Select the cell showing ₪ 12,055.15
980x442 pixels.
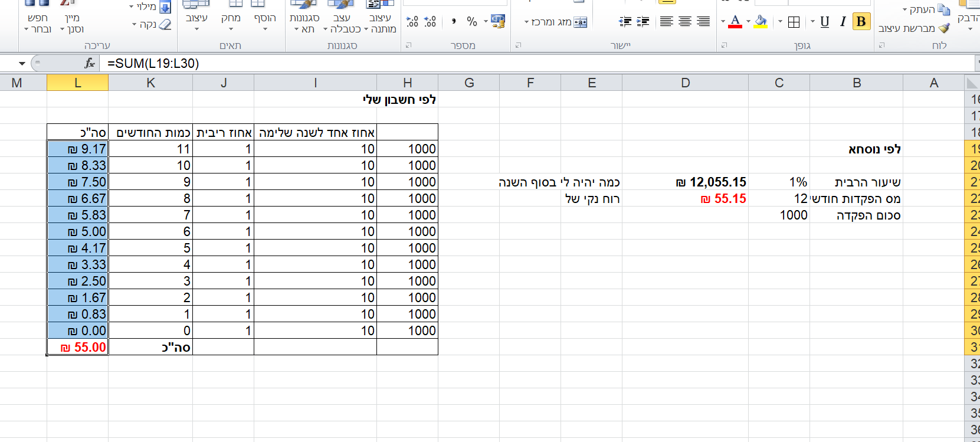(x=686, y=182)
